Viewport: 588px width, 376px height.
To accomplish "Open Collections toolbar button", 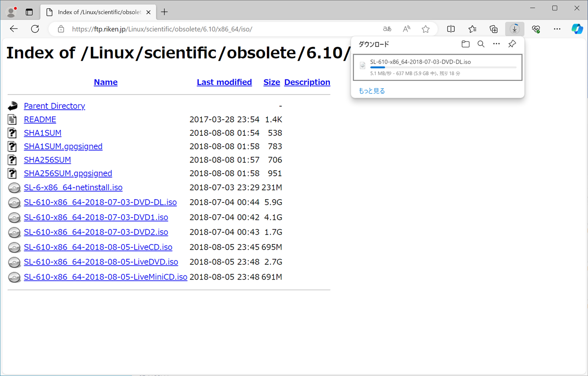I will pos(493,29).
